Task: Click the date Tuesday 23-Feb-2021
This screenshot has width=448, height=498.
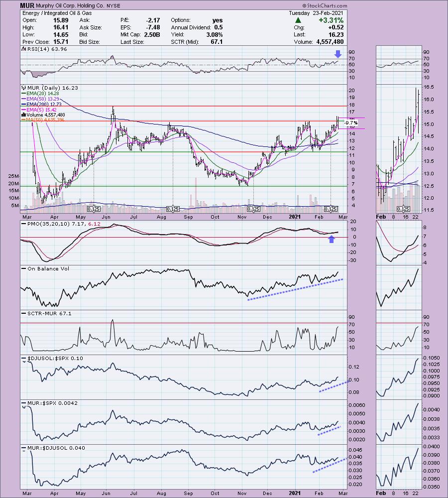Action: (316, 13)
